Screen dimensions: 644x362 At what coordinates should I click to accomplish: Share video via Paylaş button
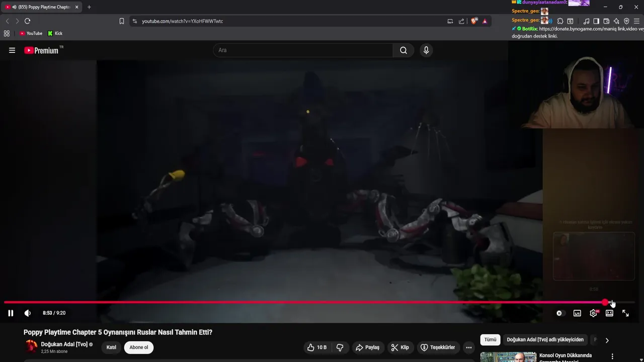[367, 347]
